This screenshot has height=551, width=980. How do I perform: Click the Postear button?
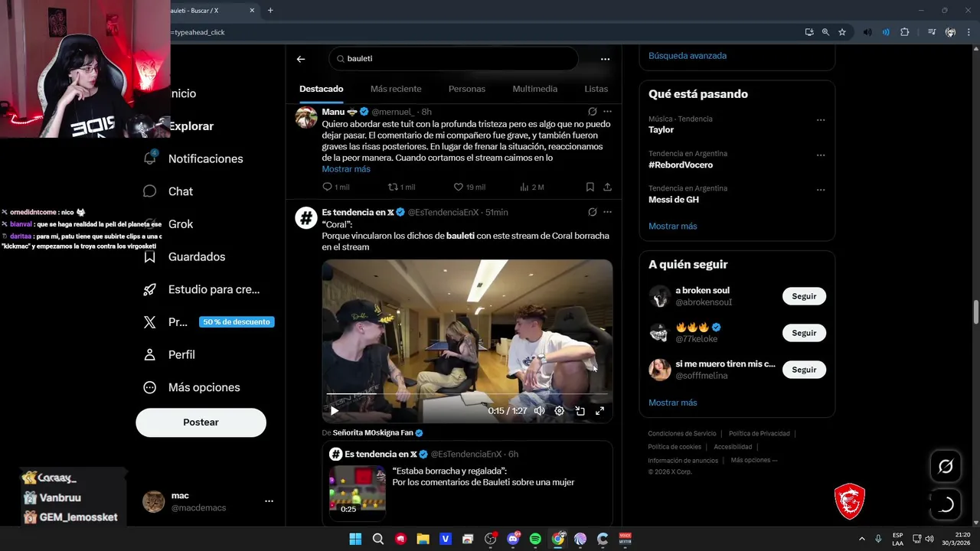(201, 422)
